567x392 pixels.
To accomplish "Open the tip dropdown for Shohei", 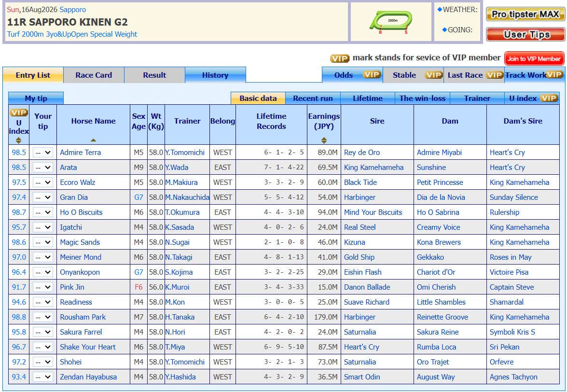I will pos(42,362).
